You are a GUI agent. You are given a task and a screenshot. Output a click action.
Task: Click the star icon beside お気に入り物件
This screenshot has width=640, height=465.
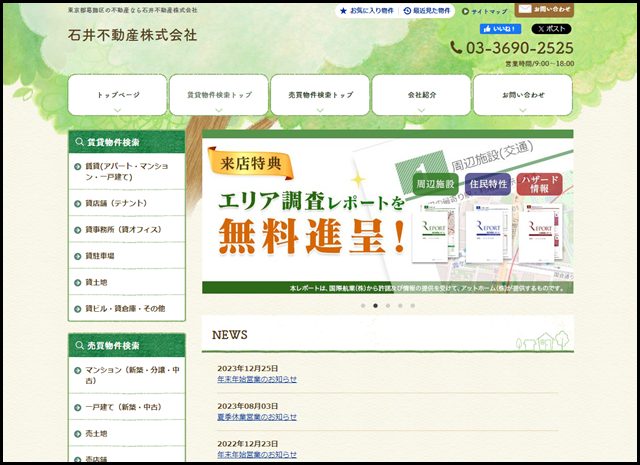coord(343,11)
